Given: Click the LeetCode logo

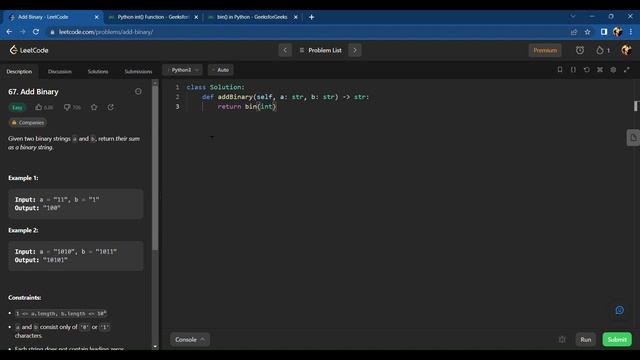Looking at the screenshot, I should coord(29,50).
